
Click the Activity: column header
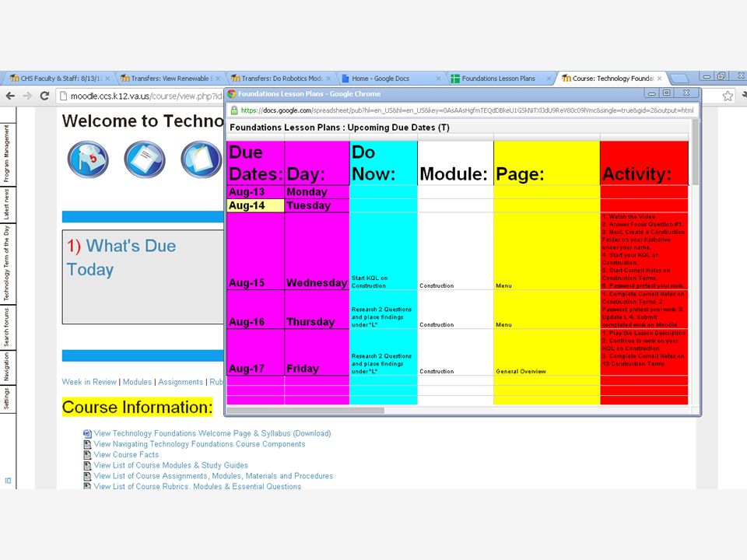(644, 163)
